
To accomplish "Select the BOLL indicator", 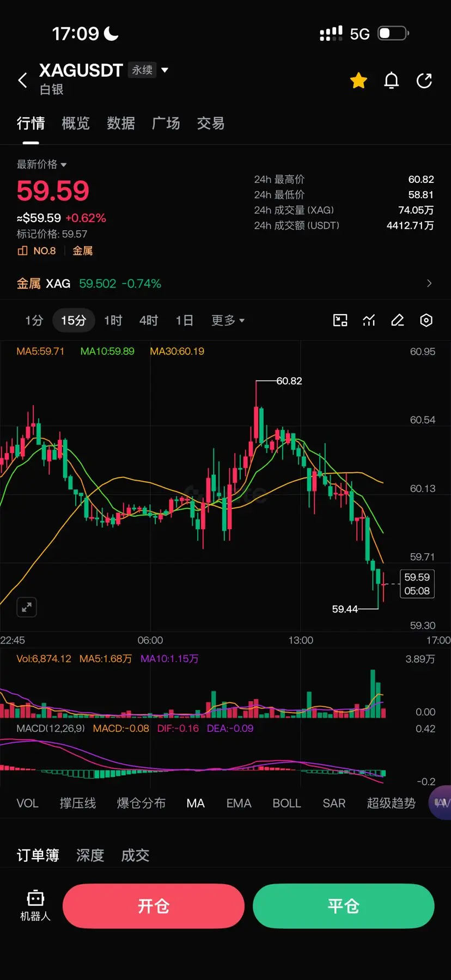I will [x=287, y=803].
